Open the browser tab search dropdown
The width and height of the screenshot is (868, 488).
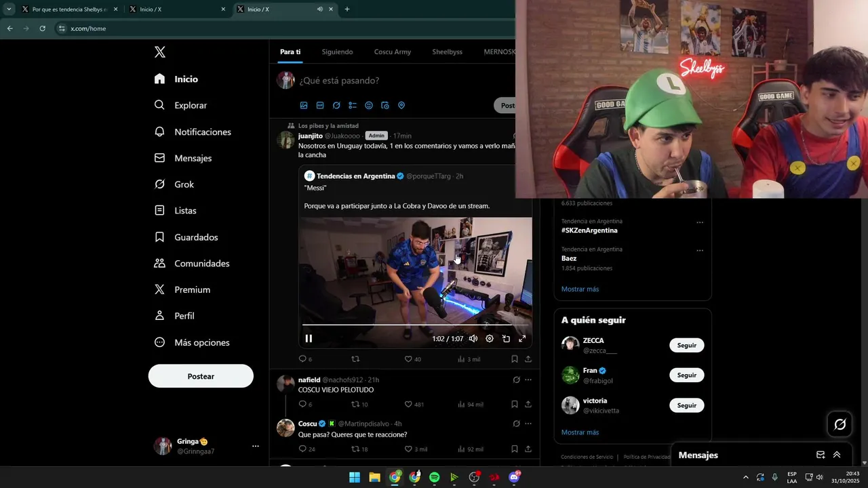pyautogui.click(x=9, y=9)
